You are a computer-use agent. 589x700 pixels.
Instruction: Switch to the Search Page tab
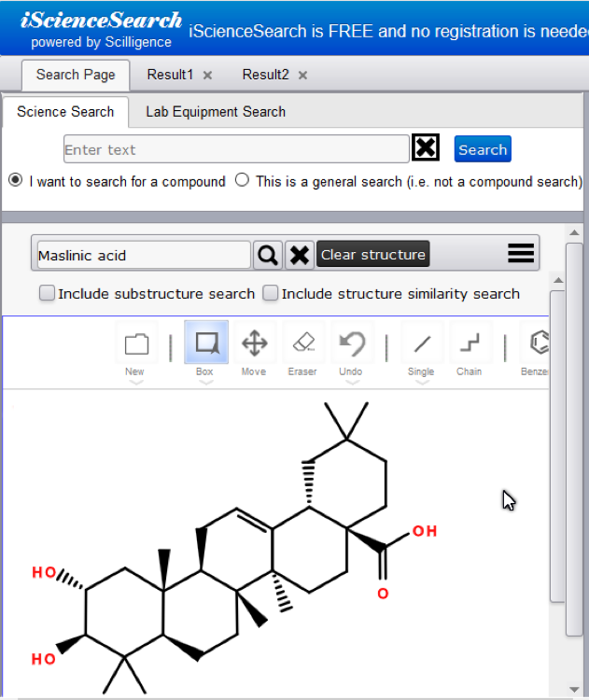coord(76,75)
